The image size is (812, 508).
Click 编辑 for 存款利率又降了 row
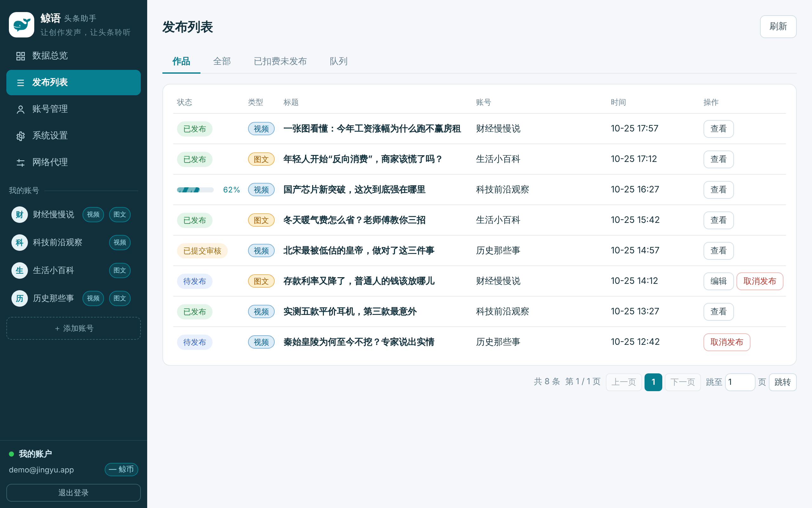point(718,281)
